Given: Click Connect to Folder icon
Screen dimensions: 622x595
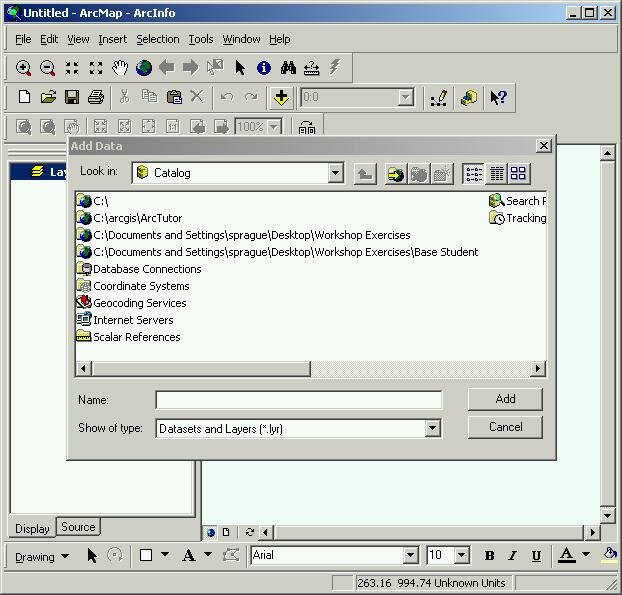Looking at the screenshot, I should 395,174.
